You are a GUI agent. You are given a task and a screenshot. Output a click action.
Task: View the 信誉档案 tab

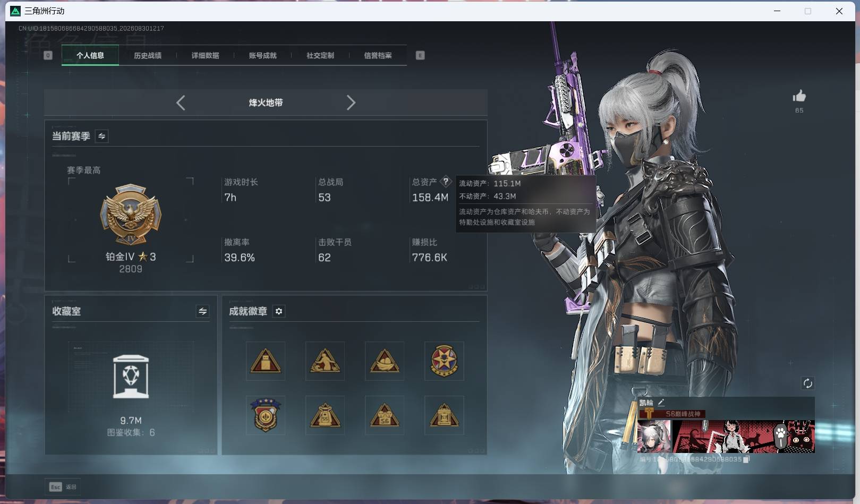coord(378,55)
